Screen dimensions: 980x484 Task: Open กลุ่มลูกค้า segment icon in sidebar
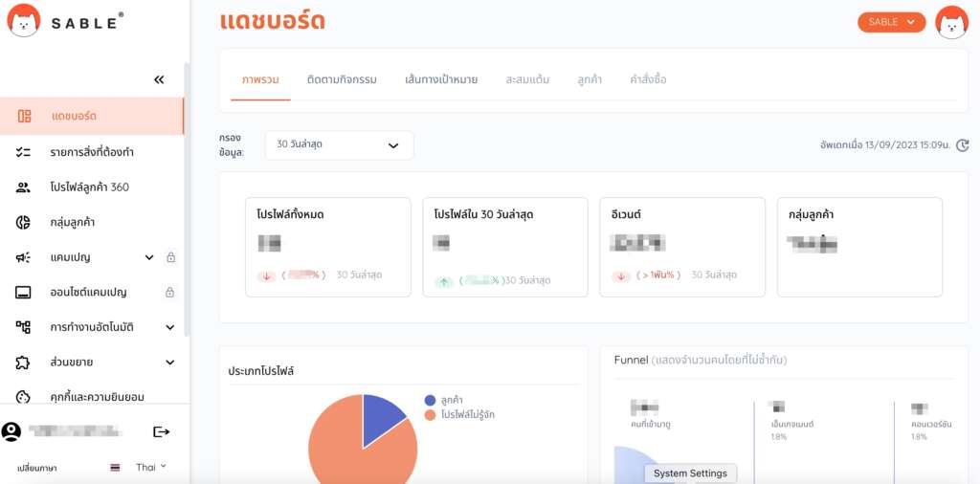point(24,222)
